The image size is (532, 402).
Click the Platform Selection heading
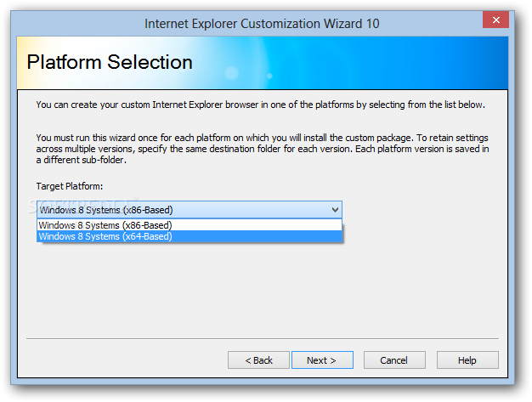tap(110, 62)
